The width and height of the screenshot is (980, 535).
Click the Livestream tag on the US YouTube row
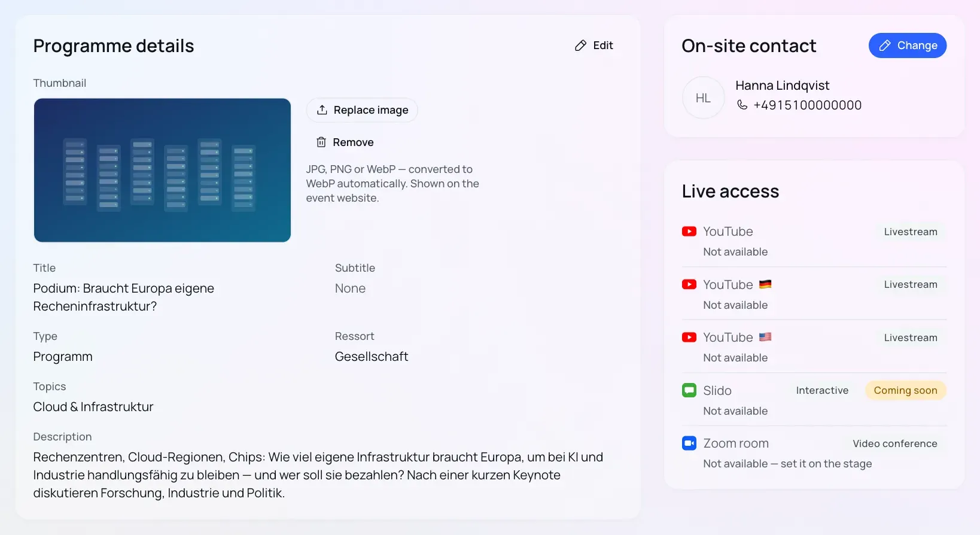(x=911, y=338)
